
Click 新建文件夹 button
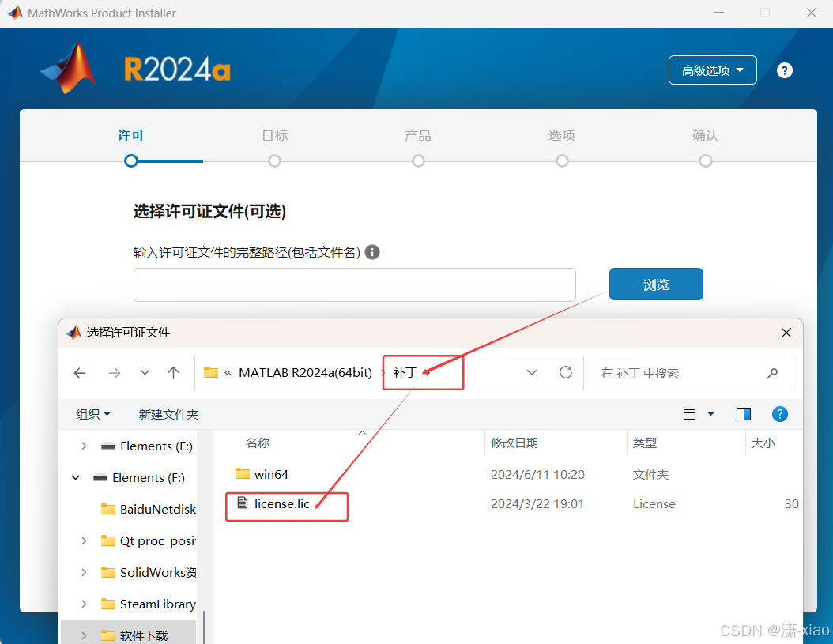click(168, 415)
